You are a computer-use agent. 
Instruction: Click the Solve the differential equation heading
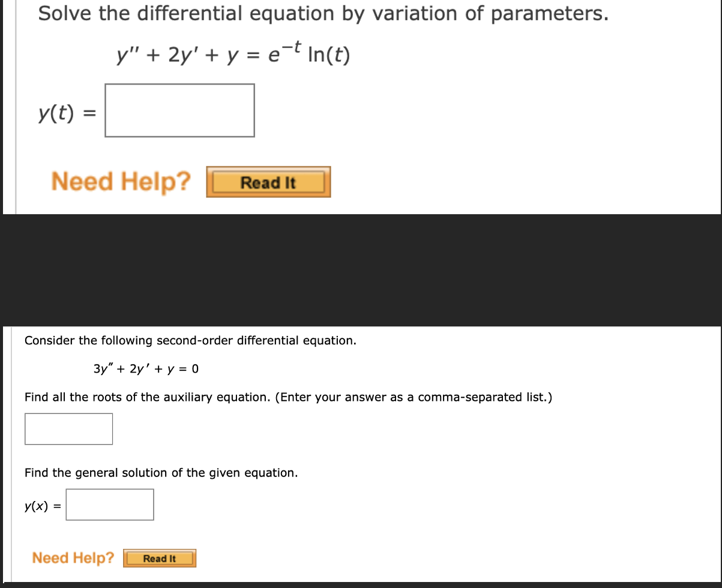click(x=324, y=13)
